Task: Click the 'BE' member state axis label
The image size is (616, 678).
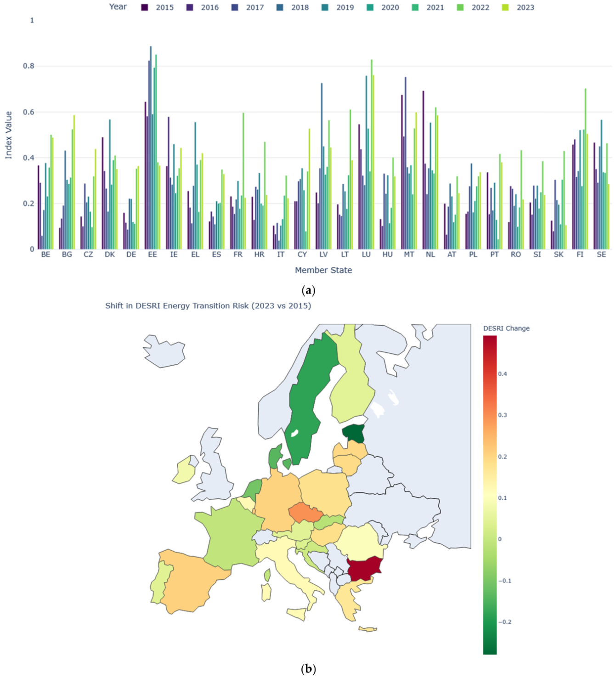Action: [x=45, y=254]
